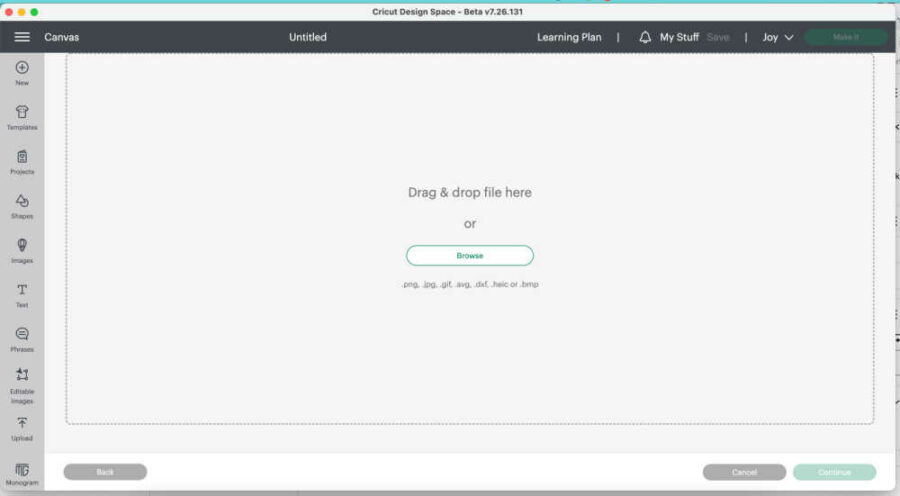
Task: Click the drag and drop file area
Action: pyautogui.click(x=469, y=150)
